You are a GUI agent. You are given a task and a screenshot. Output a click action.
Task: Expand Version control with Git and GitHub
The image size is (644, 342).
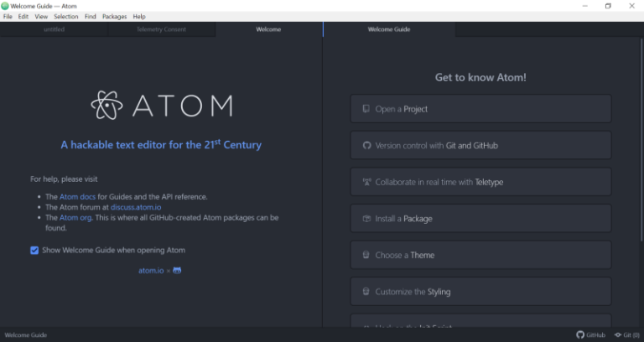click(480, 145)
